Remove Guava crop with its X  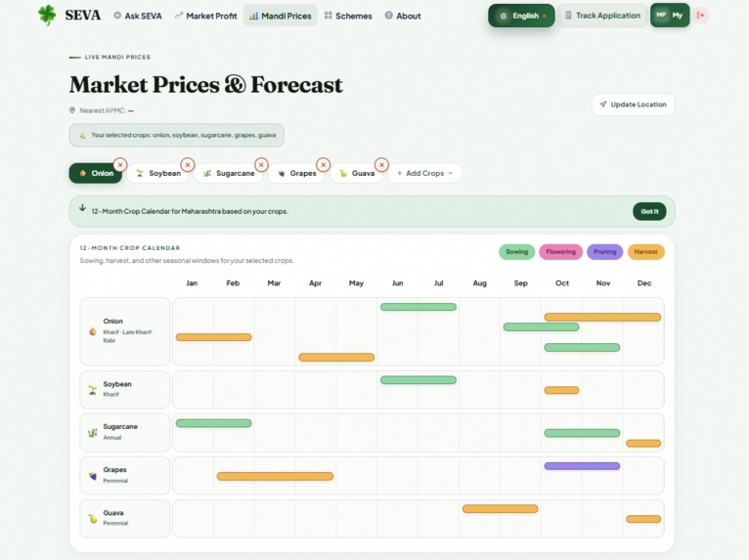[x=381, y=165]
